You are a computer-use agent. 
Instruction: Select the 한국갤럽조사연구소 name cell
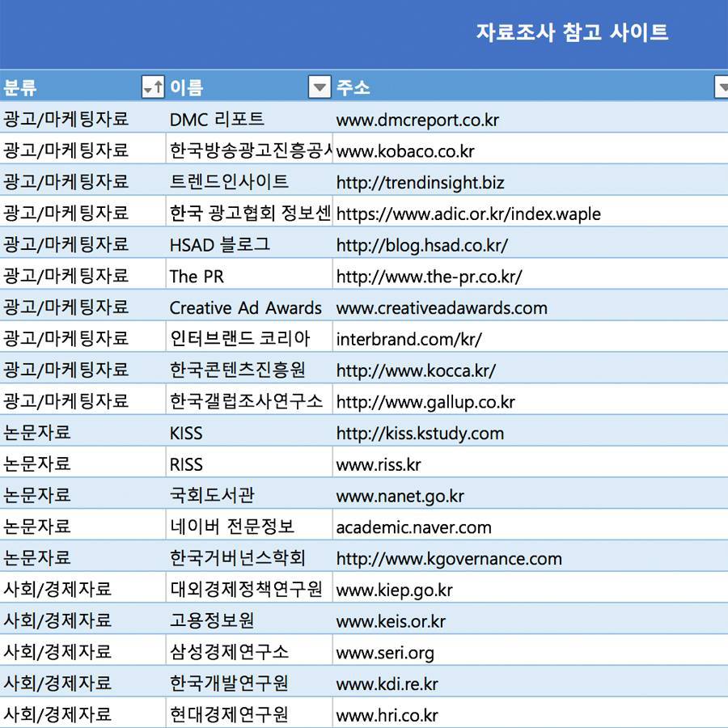[x=249, y=400]
